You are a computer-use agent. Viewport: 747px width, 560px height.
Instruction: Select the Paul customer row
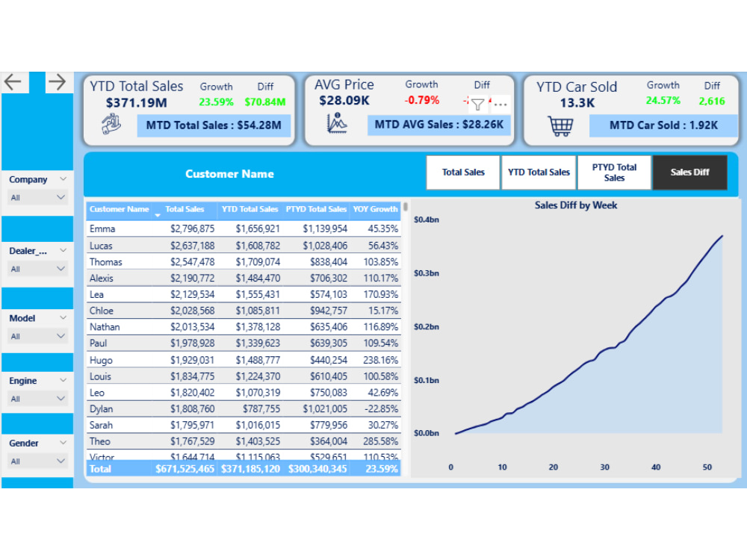(x=244, y=343)
